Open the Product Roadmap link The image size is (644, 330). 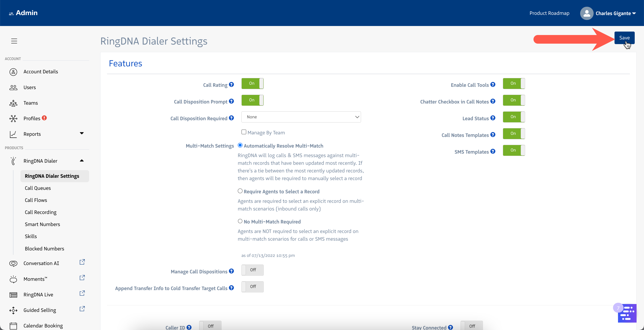tap(549, 13)
